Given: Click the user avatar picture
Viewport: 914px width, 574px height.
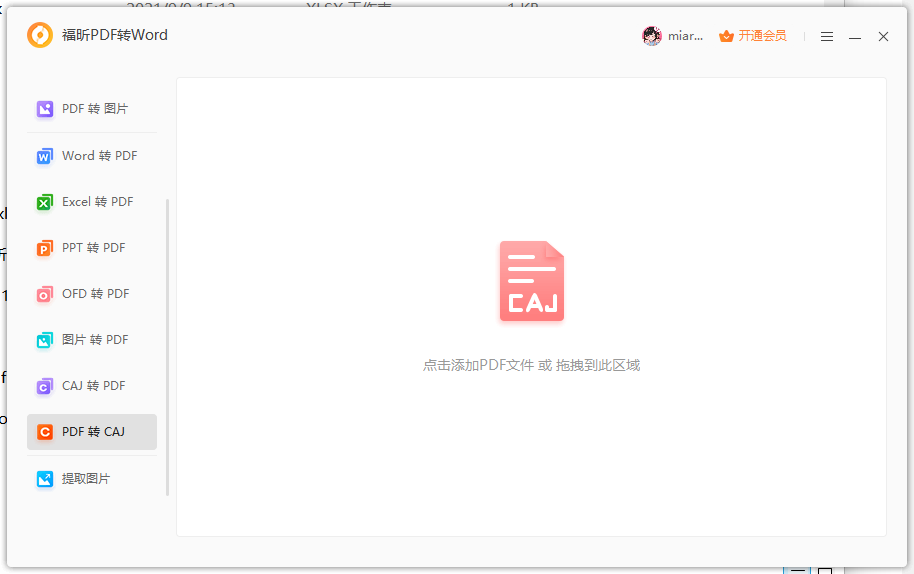Looking at the screenshot, I should pos(652,36).
